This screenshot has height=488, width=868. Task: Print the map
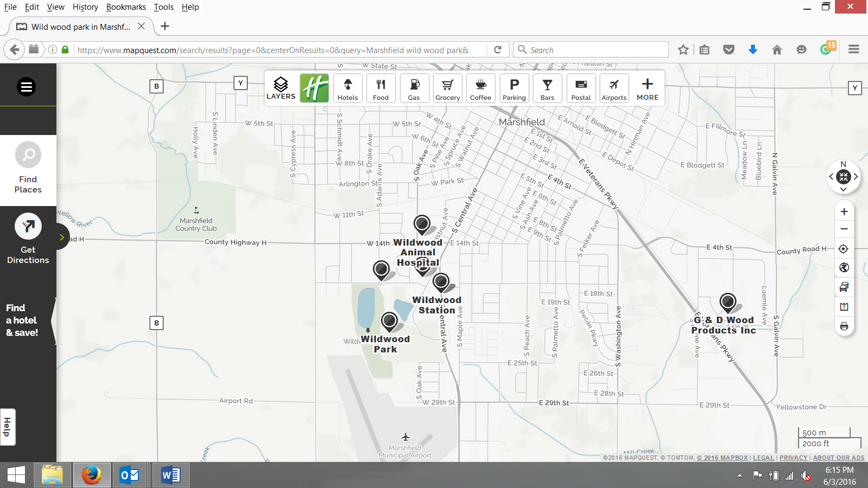[x=844, y=326]
